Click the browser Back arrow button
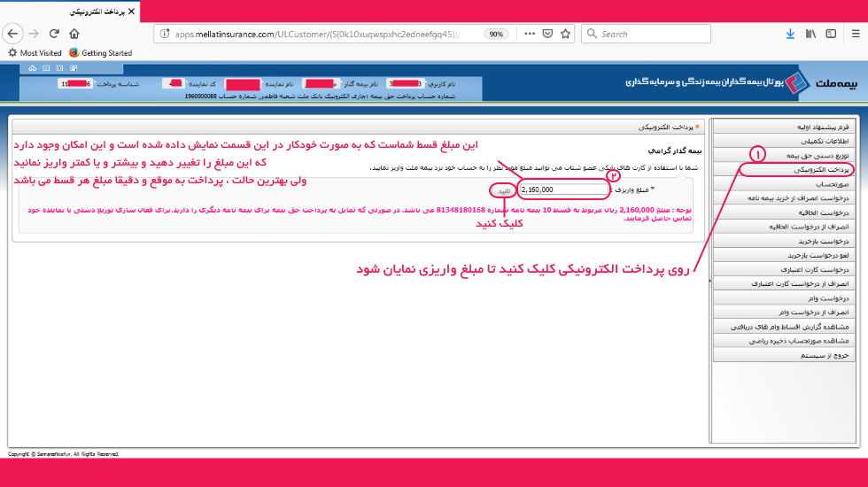The width and height of the screenshot is (868, 487). click(12, 34)
